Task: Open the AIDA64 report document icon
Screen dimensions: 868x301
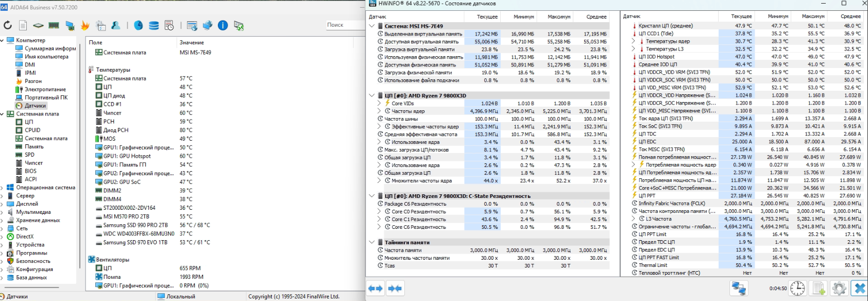Action: tap(23, 25)
